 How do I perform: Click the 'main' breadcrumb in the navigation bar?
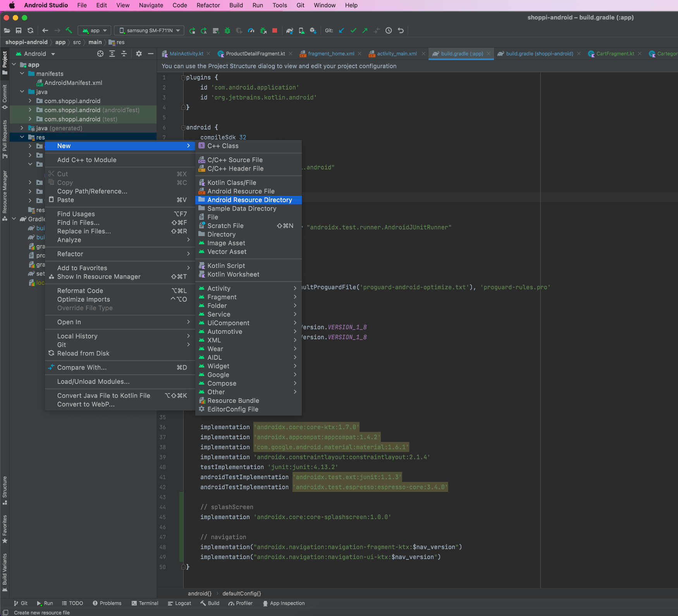point(95,42)
